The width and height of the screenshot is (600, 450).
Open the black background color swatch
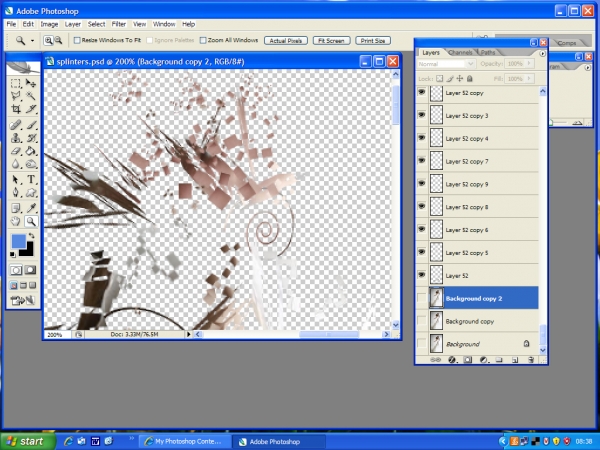pyautogui.click(x=28, y=250)
